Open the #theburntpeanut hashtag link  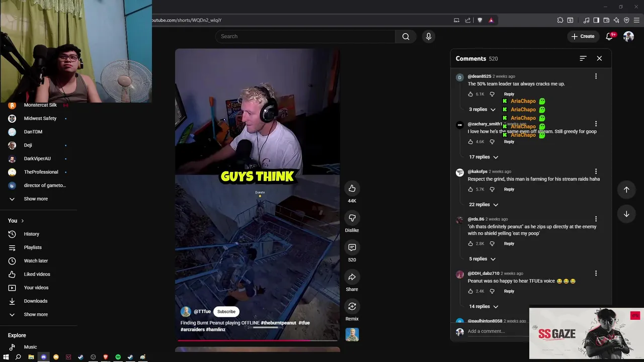278,323
